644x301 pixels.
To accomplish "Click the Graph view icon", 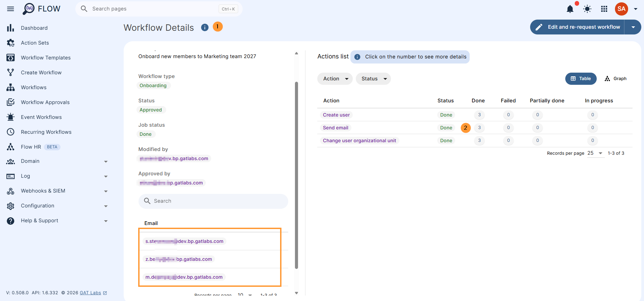I will (607, 79).
